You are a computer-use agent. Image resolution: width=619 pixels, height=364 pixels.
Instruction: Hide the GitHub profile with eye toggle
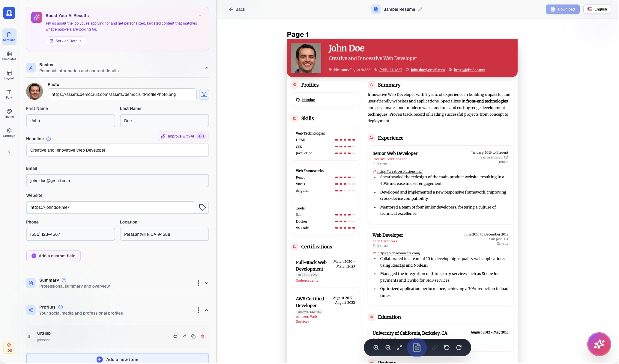[175, 336]
